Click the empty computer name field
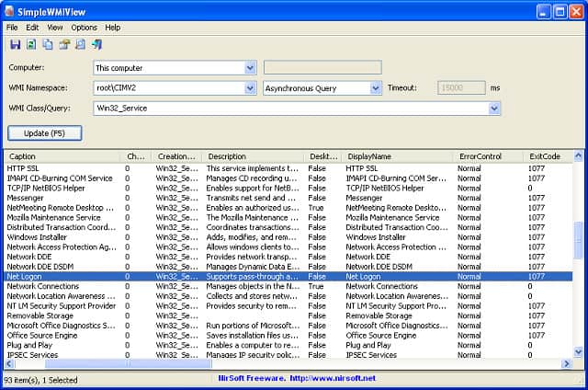588x390 pixels. (x=322, y=67)
